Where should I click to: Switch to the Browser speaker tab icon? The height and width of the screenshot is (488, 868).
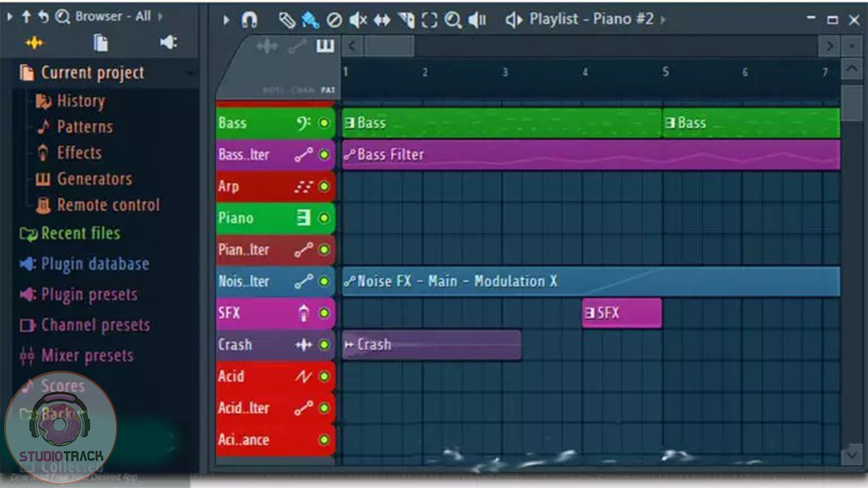point(168,43)
